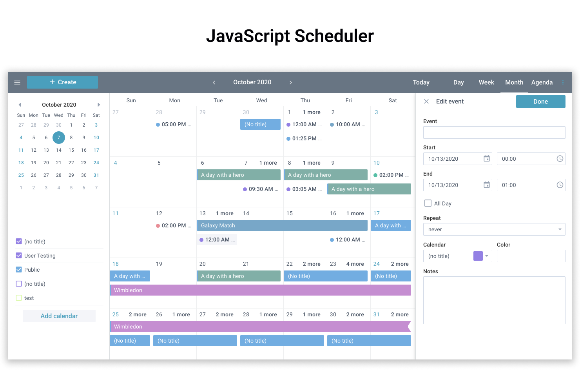The height and width of the screenshot is (392, 580).
Task: Toggle the Public calendar checkbox
Action: pyautogui.click(x=19, y=270)
